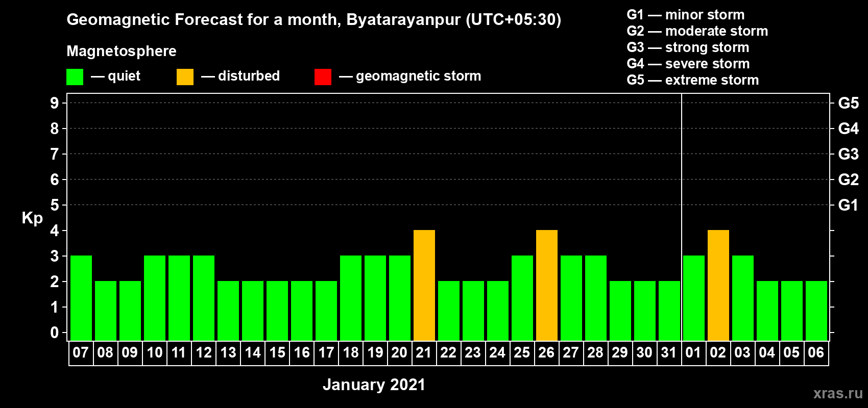Click the '— disturbed' legend label
This screenshot has height=408, width=868.
(x=240, y=76)
